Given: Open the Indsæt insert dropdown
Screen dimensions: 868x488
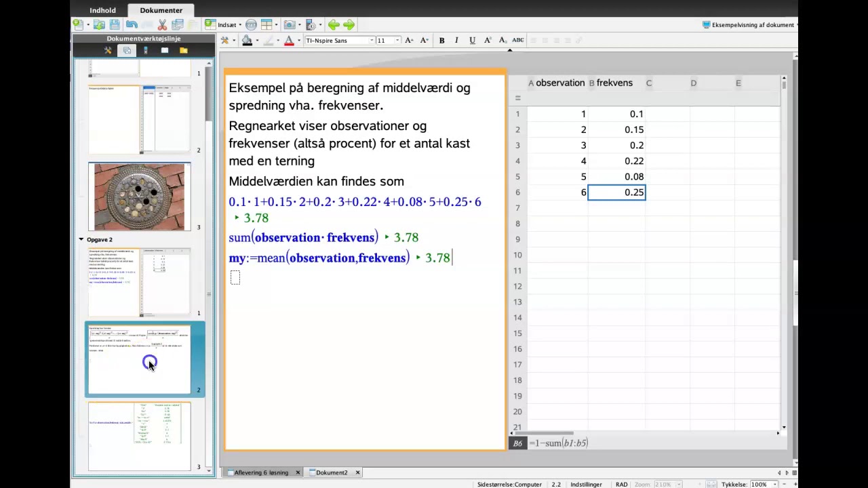Looking at the screenshot, I should tap(223, 24).
